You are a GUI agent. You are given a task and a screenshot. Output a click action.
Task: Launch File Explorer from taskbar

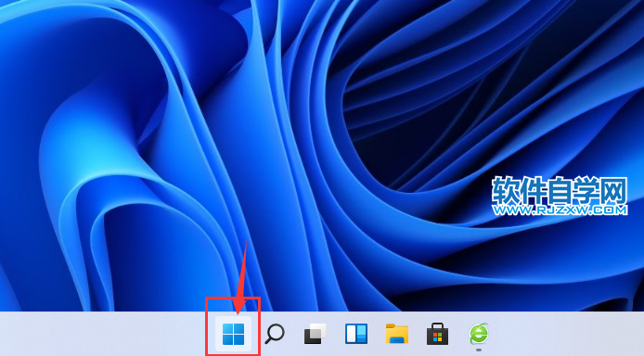point(397,334)
